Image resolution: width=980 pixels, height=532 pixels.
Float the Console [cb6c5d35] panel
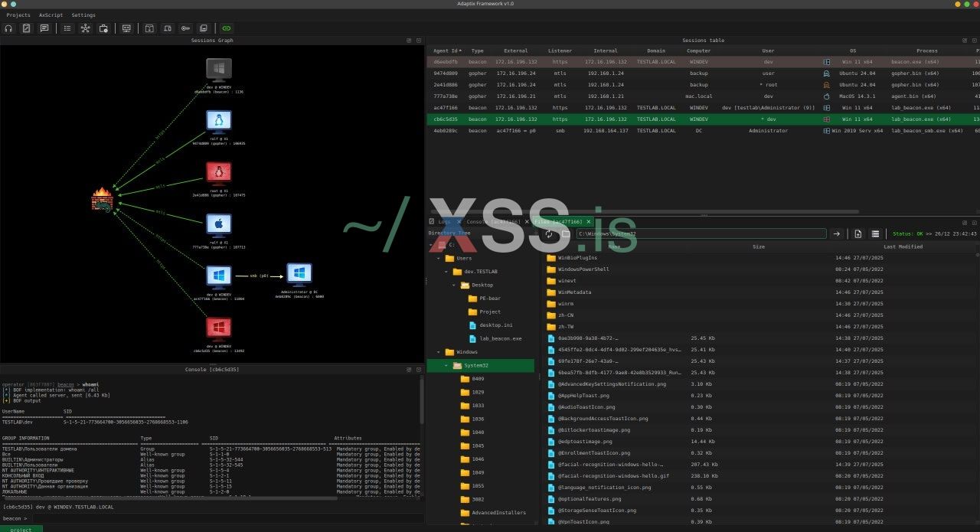pos(409,369)
